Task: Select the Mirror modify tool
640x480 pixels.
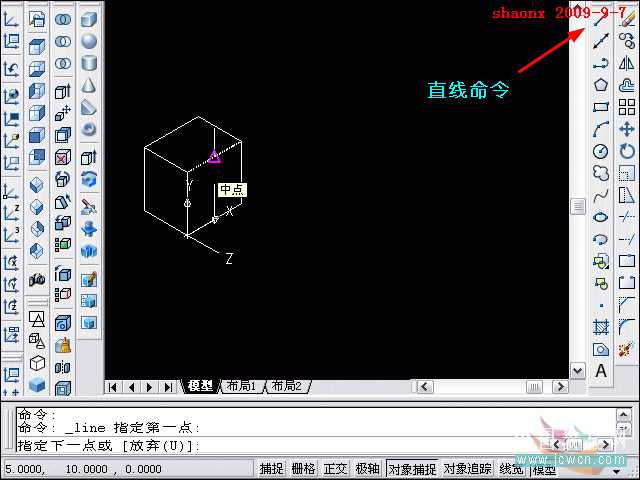Action: (x=627, y=63)
